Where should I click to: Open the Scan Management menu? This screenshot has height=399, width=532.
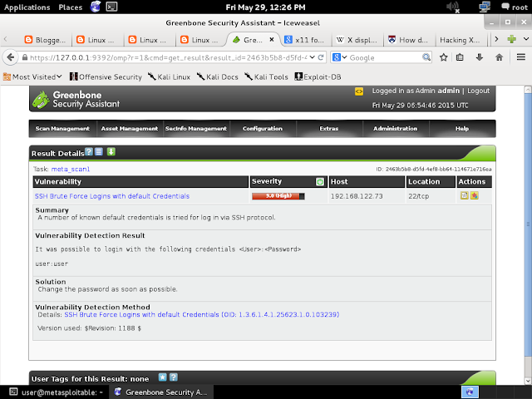coord(62,129)
